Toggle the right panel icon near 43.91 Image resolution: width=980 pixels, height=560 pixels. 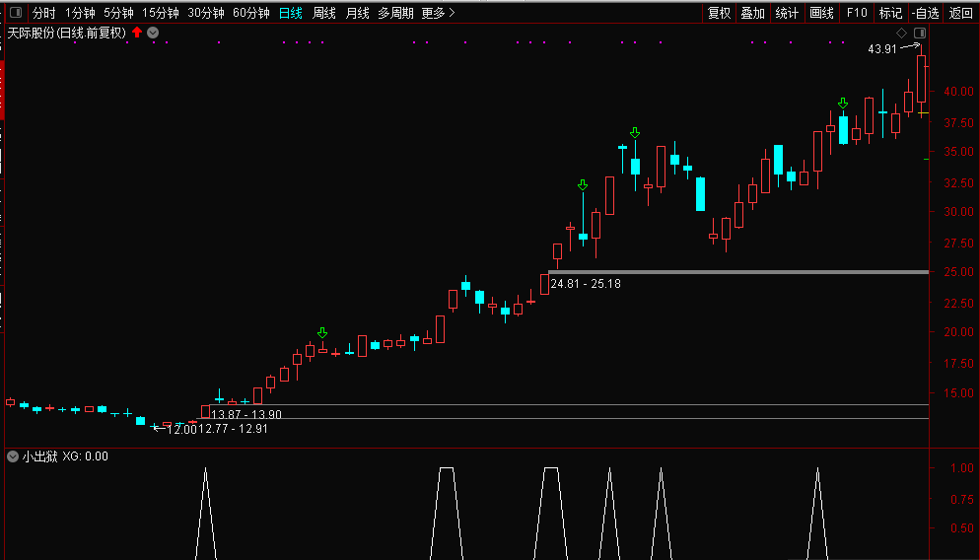pos(920,33)
